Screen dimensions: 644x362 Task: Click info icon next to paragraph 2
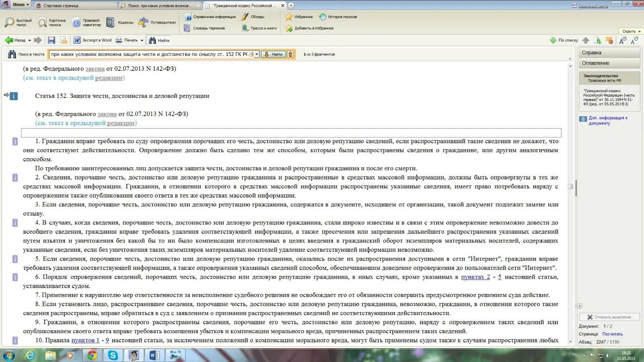(15, 177)
